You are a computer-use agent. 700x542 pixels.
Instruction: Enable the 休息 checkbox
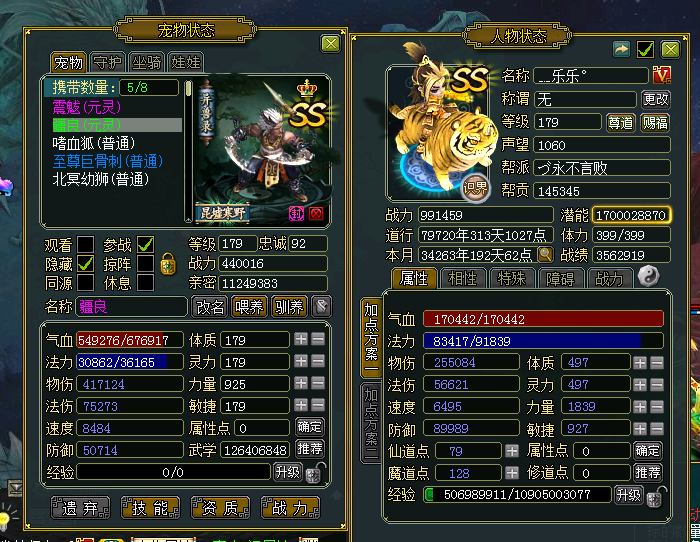[x=146, y=283]
